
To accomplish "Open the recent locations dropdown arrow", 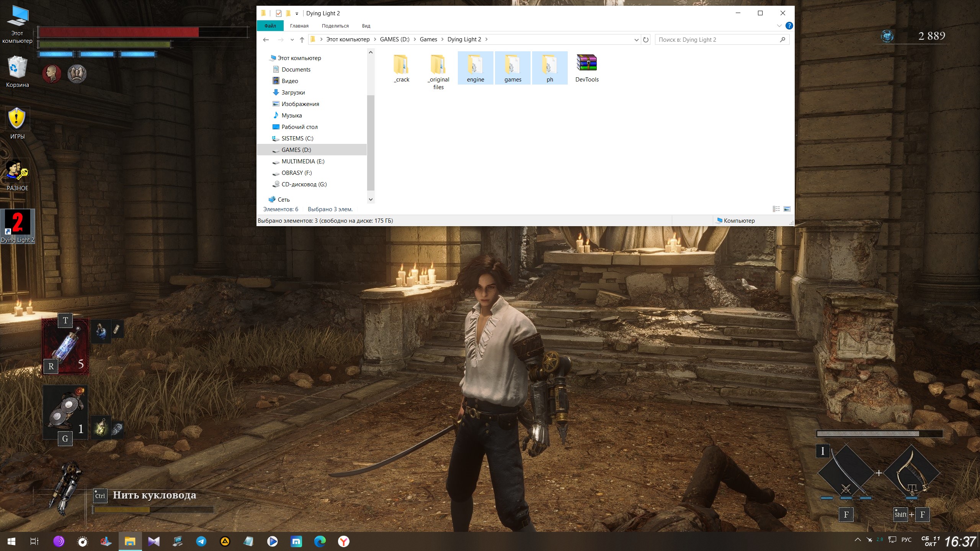I will tap(292, 40).
